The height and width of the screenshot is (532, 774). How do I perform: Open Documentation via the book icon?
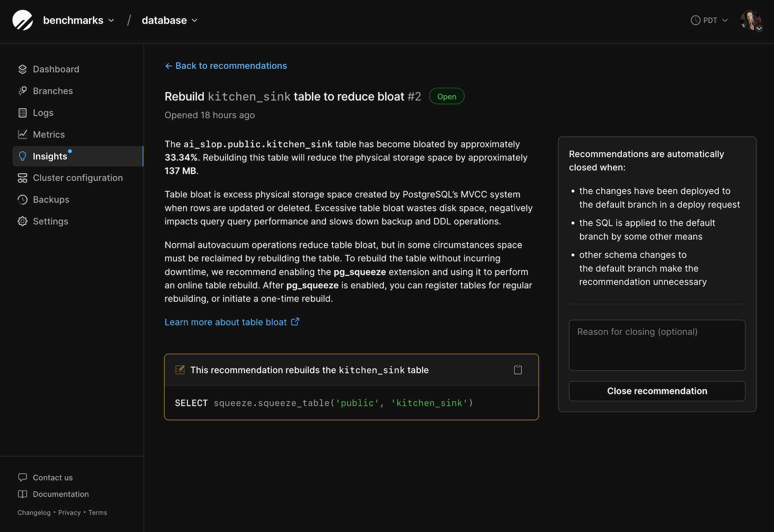[x=22, y=494]
